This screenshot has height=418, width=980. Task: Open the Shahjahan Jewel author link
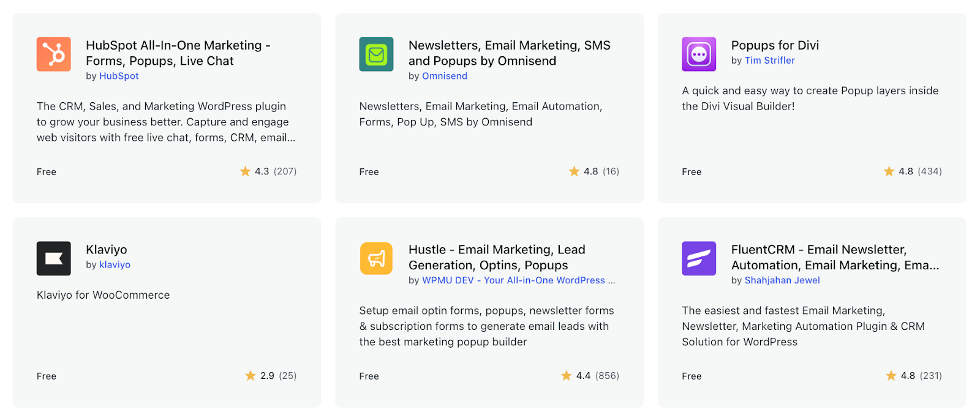click(782, 280)
